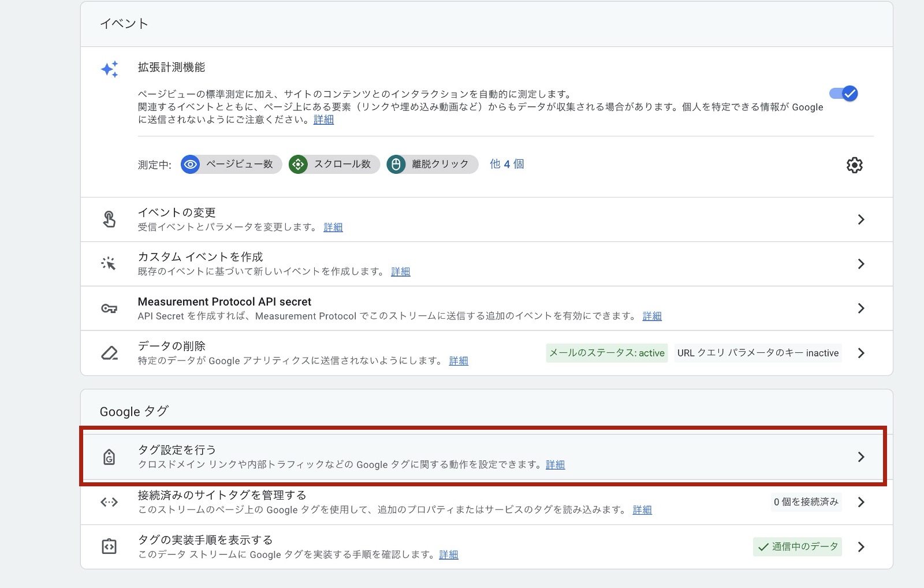924x588 pixels.
Task: Expand タグ設定を行う chevron arrow
Action: point(861,457)
